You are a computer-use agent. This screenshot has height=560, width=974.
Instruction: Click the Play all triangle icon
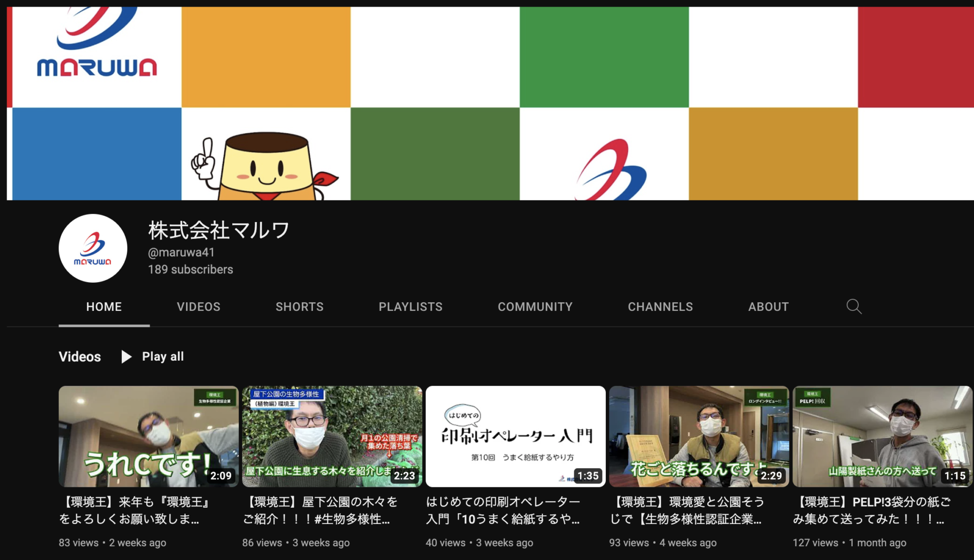(x=126, y=357)
